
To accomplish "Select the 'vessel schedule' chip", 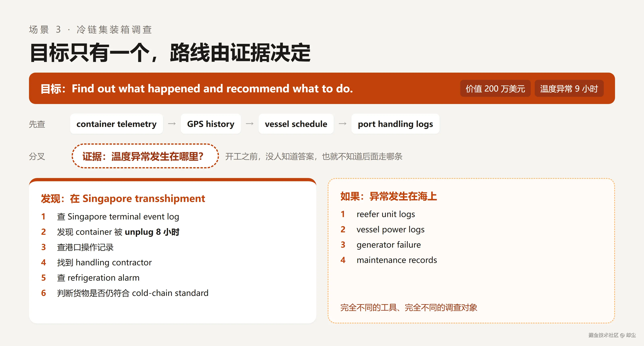I will point(296,124).
